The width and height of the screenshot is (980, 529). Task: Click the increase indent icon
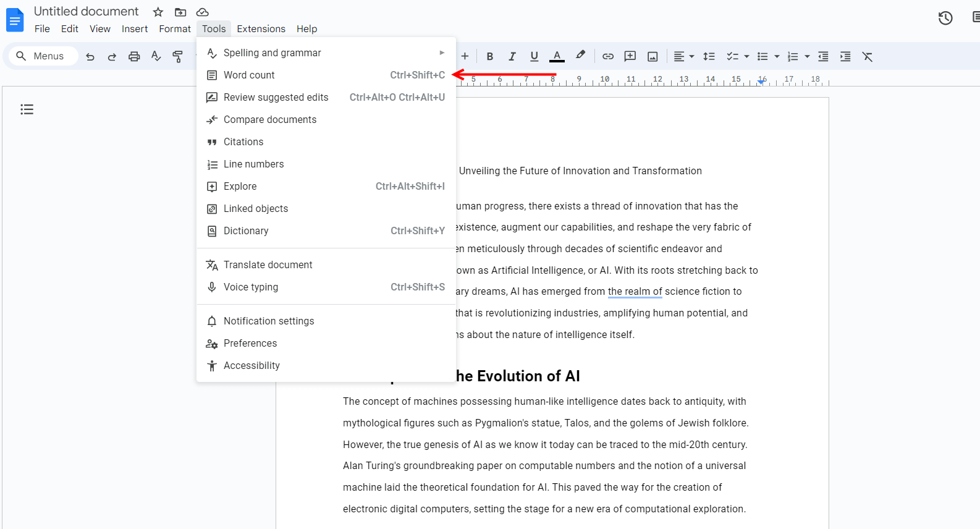click(845, 56)
